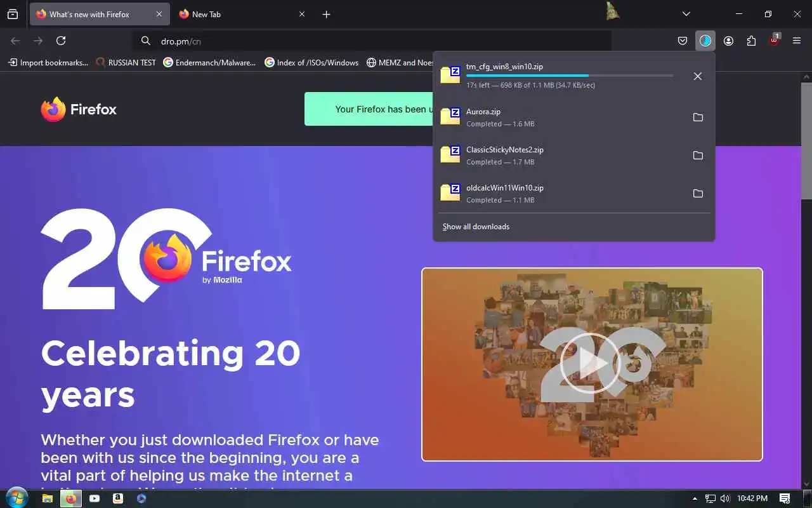Open the Firefox account menu
Image resolution: width=812 pixels, height=508 pixels.
(x=728, y=41)
